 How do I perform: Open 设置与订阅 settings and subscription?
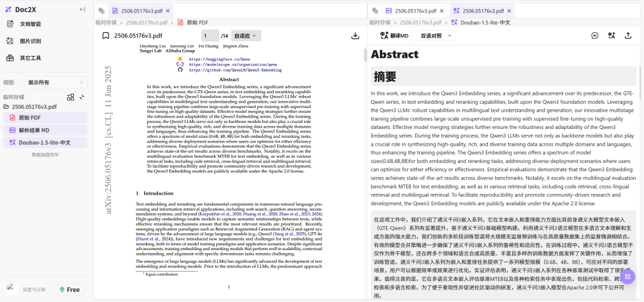coord(34,289)
